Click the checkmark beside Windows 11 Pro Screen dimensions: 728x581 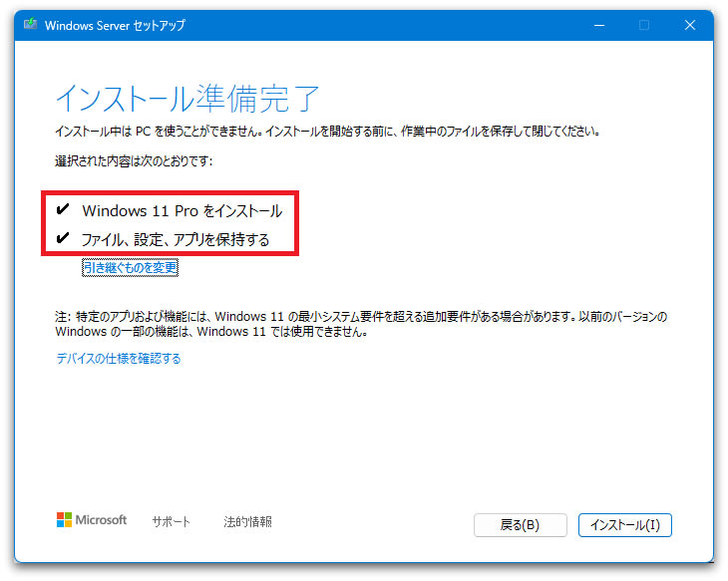(62, 209)
